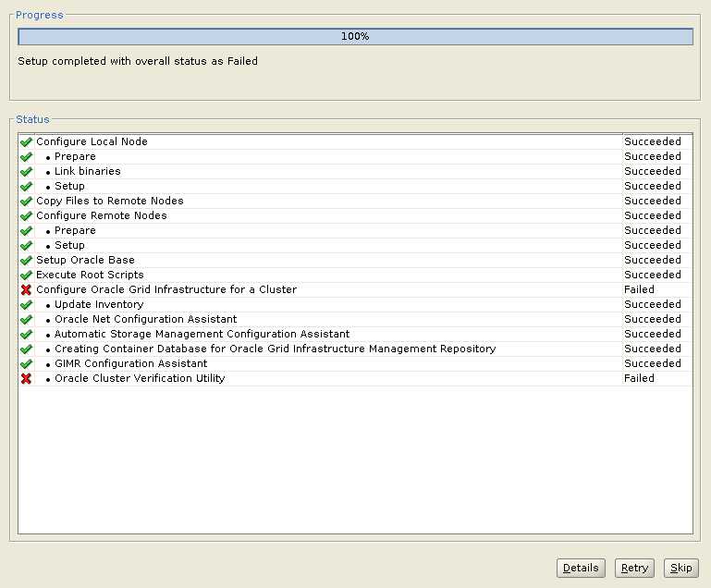711x588 pixels.
Task: Click green check beside Execute Root Scripts
Action: (26, 275)
